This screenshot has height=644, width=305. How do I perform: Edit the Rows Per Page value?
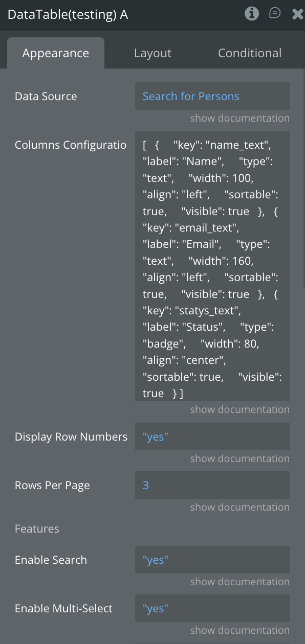pos(212,485)
